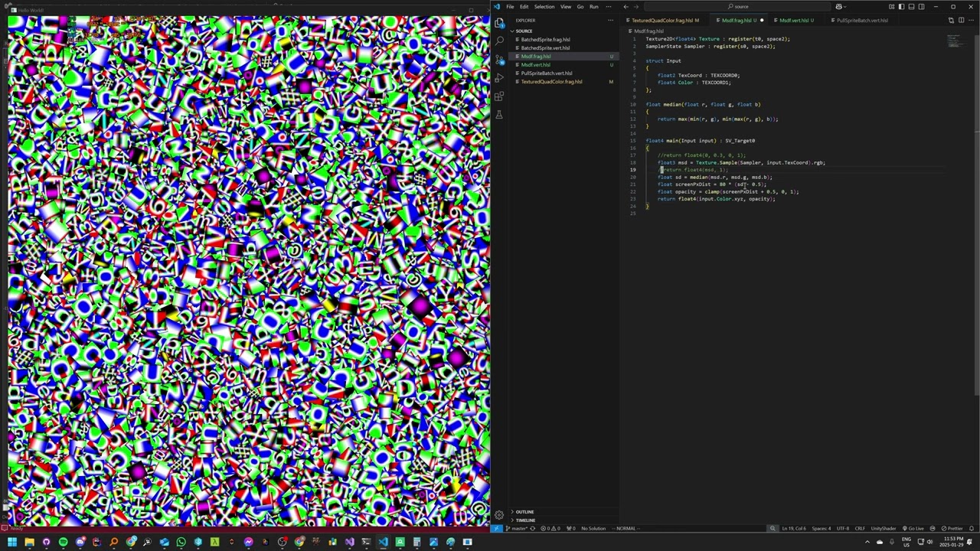980x551 pixels.
Task: Open WhatsApp from the taskbar
Action: (181, 542)
